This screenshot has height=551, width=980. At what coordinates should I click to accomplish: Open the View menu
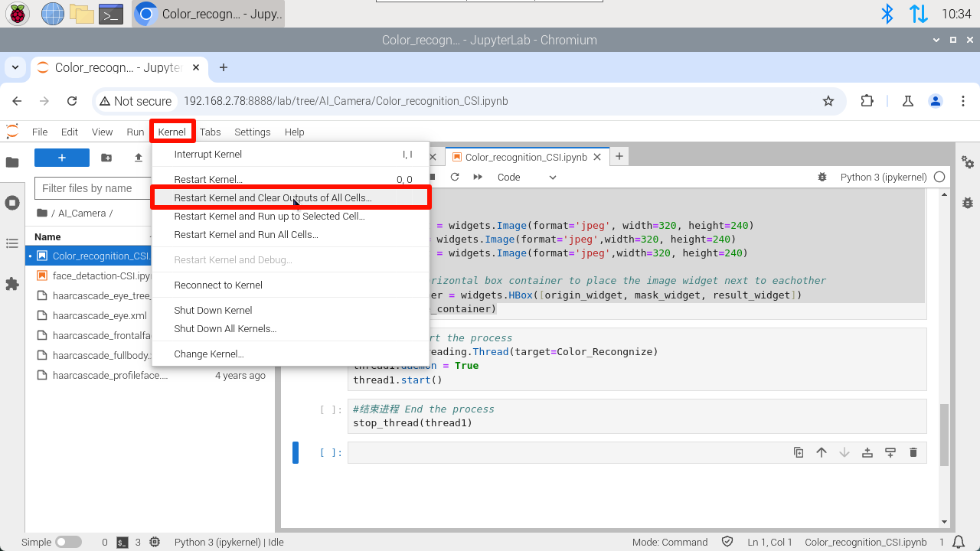point(102,132)
